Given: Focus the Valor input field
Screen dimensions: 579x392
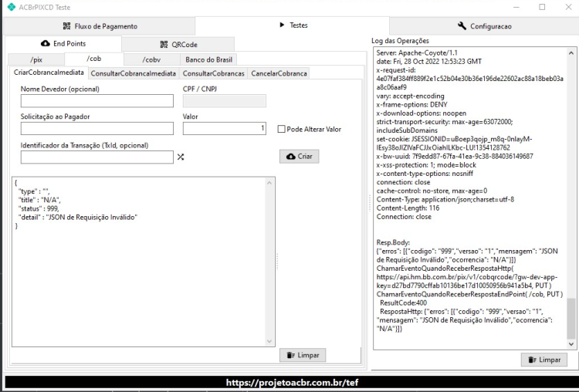Looking at the screenshot, I should (x=225, y=128).
